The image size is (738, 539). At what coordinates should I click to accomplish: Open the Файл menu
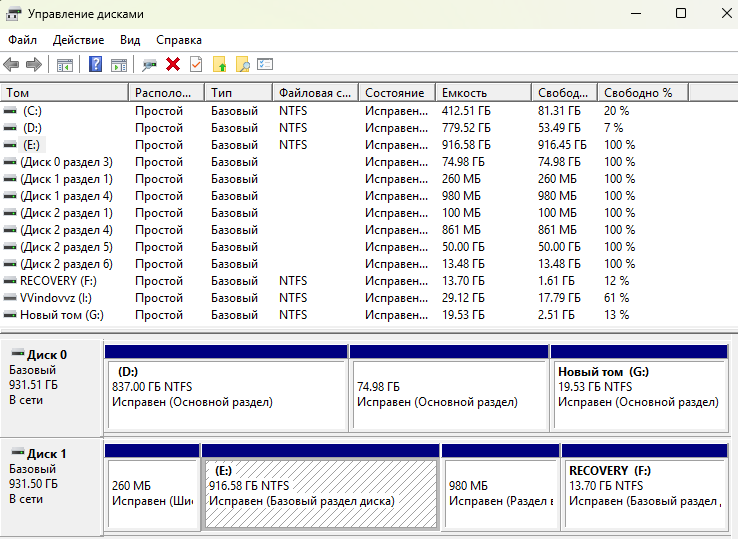coord(22,40)
